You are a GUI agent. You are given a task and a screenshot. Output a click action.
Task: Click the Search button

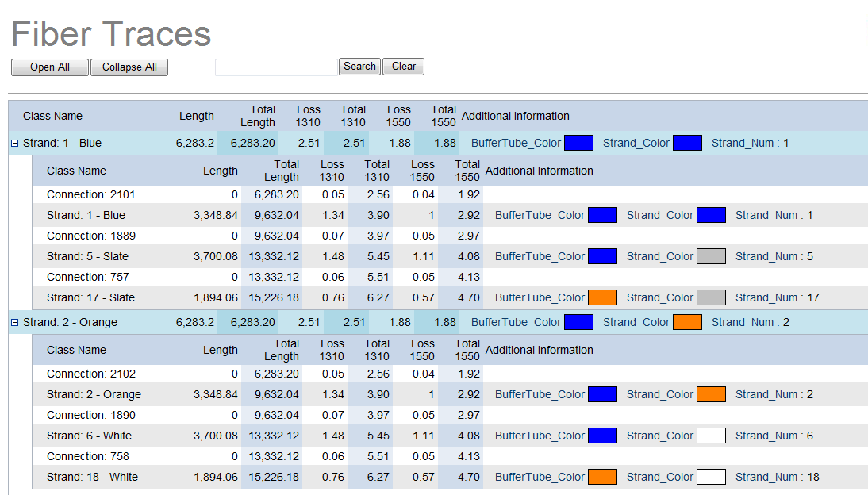(359, 67)
